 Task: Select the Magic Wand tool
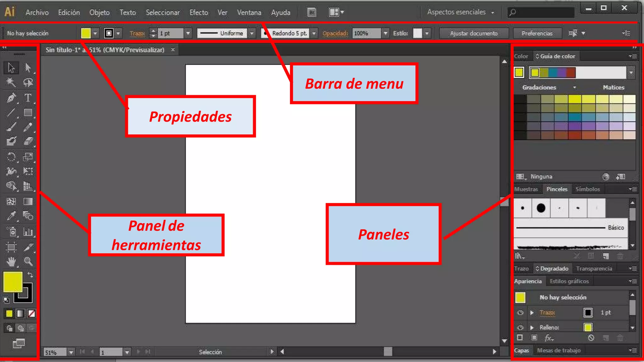(x=11, y=83)
